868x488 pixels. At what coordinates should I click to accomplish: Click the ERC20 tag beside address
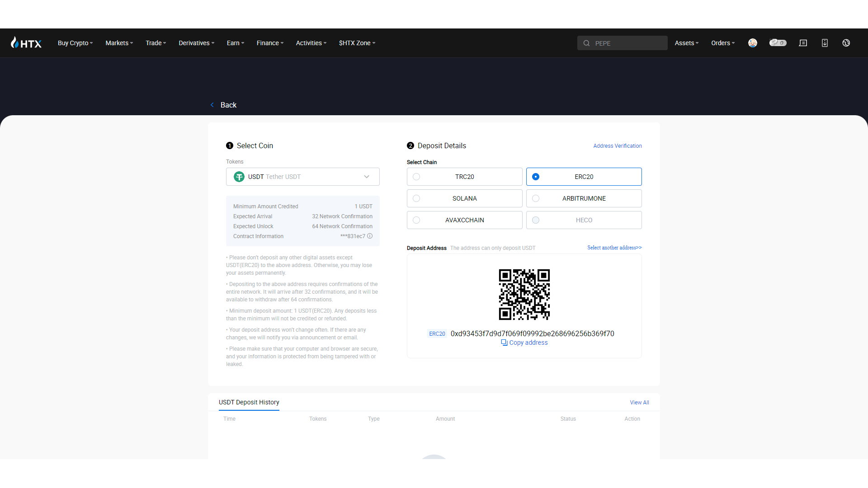coord(437,334)
